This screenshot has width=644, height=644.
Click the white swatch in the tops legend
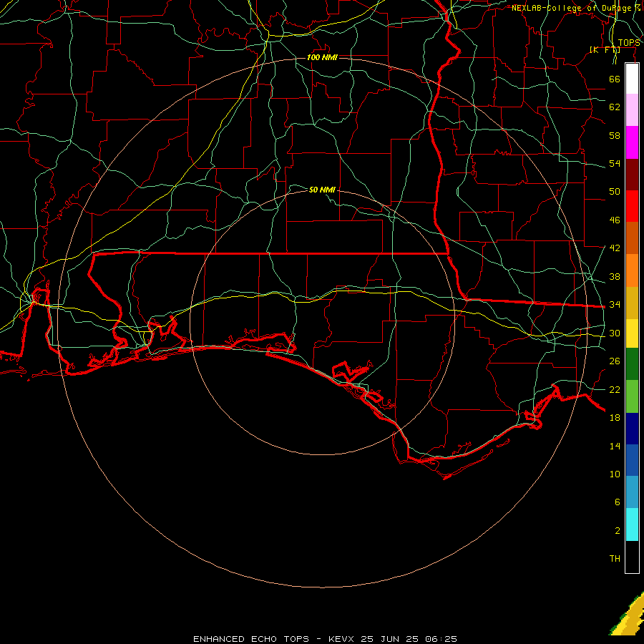click(632, 79)
